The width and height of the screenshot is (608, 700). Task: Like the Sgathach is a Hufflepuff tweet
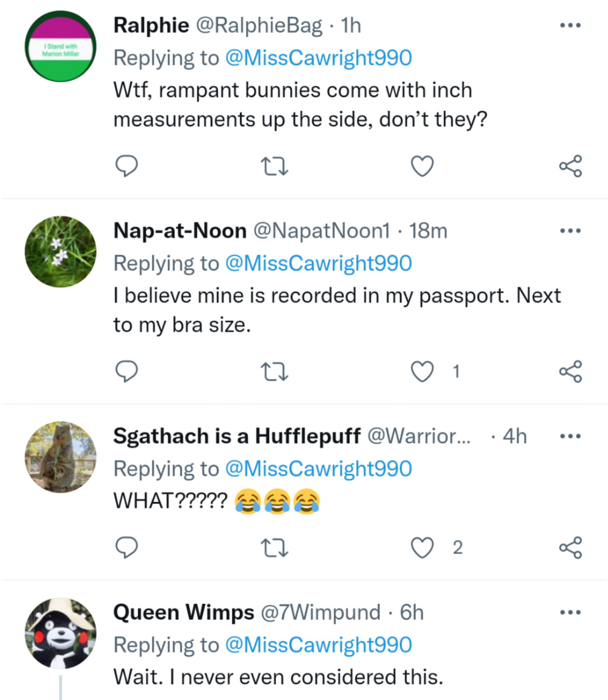point(422,548)
